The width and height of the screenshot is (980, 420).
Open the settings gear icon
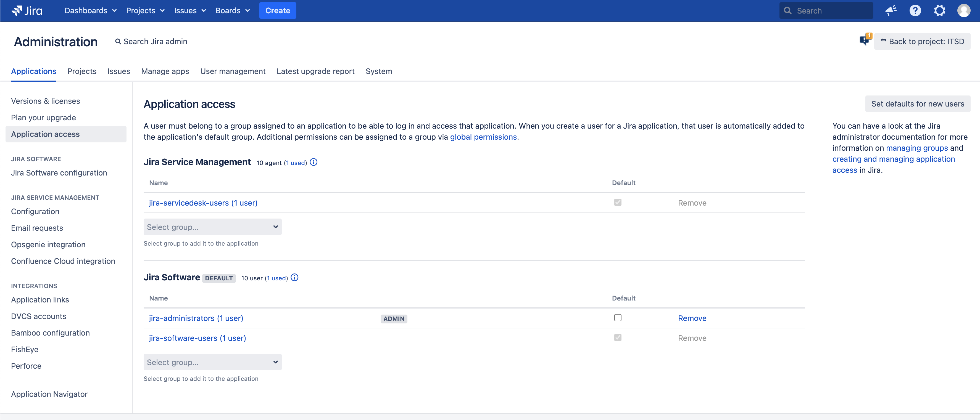click(x=939, y=11)
